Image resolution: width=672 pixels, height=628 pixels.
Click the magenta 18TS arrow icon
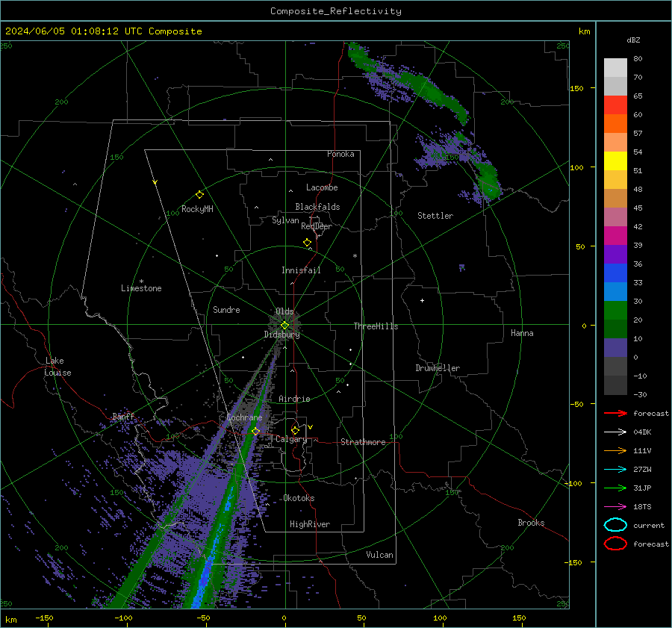tap(615, 507)
